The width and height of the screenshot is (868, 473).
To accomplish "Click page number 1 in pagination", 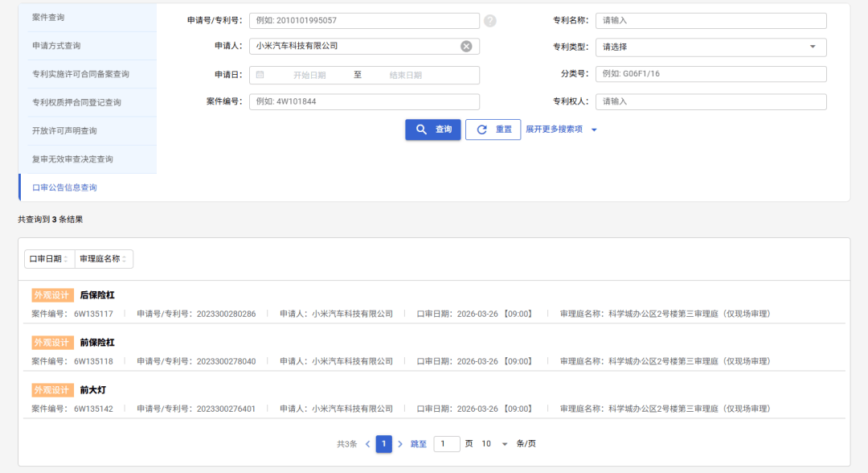I will [383, 443].
